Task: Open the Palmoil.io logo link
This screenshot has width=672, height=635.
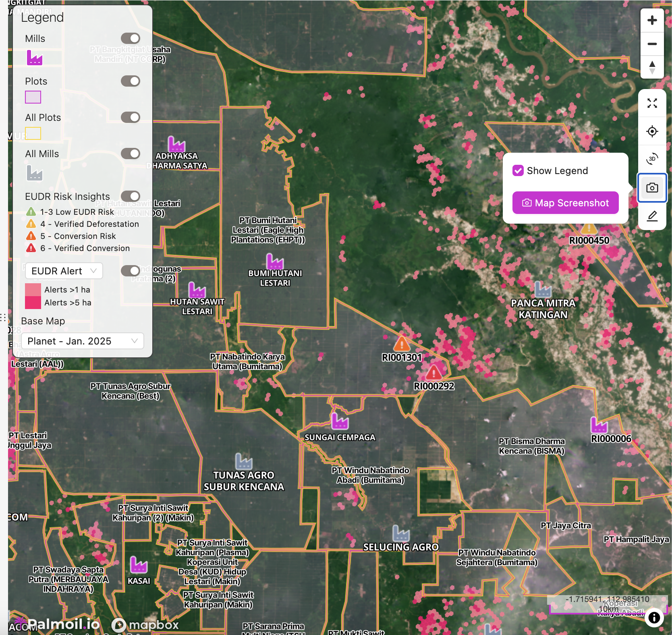Action: coord(56,624)
